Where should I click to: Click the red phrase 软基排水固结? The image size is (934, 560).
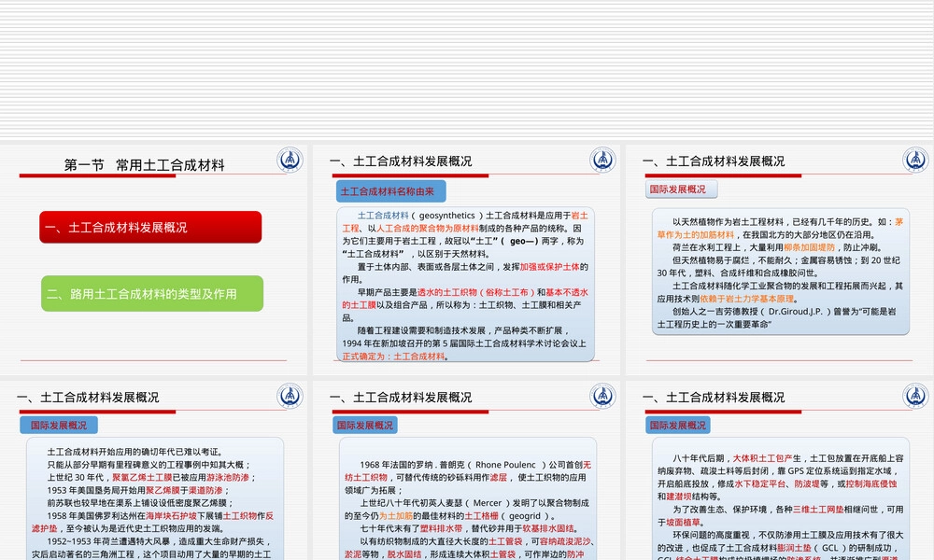[548, 528]
